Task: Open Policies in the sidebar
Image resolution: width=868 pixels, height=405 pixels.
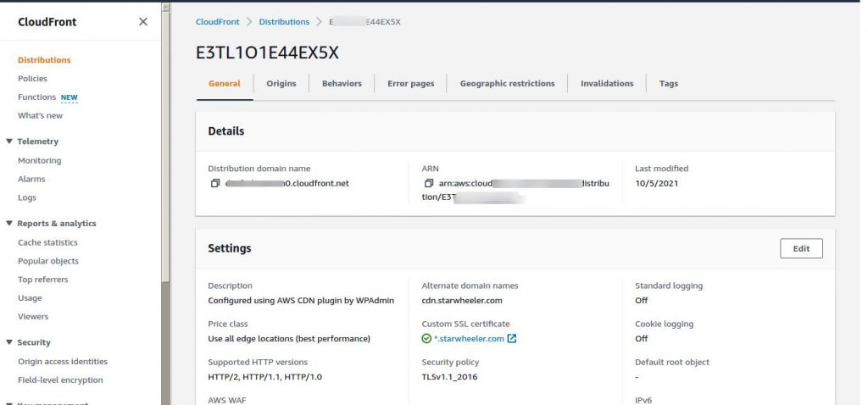Action: pos(33,79)
